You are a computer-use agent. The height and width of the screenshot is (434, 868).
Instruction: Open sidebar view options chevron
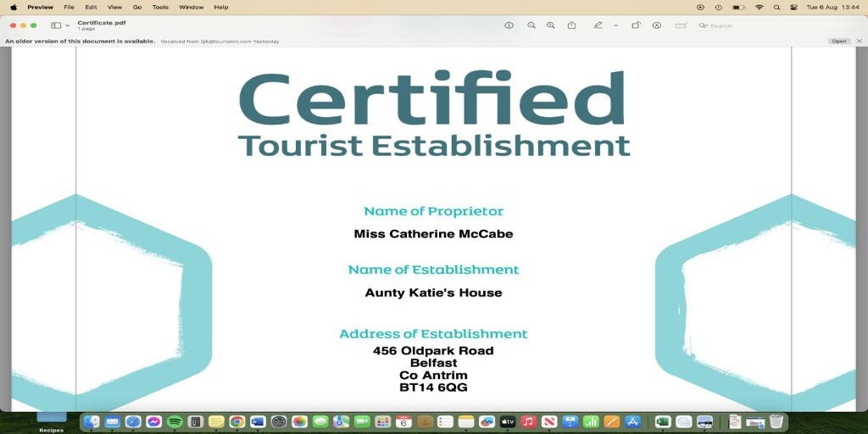point(68,25)
